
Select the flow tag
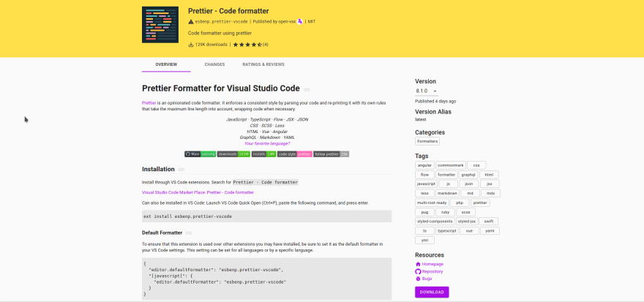424,175
